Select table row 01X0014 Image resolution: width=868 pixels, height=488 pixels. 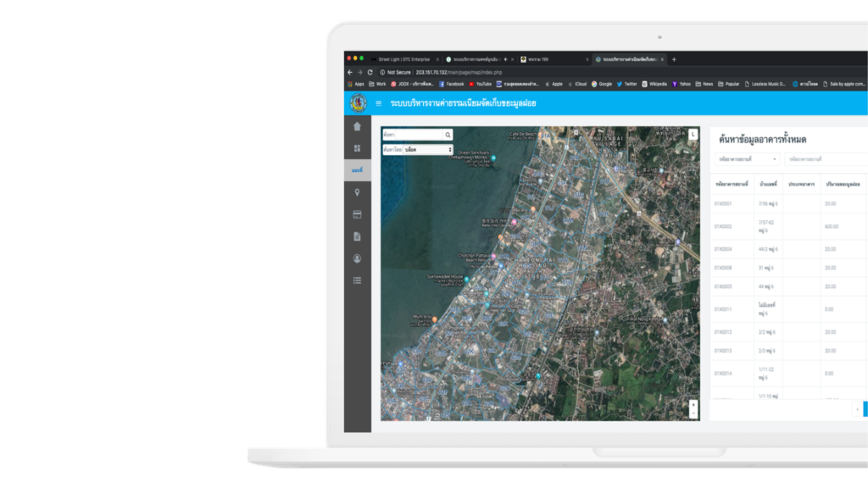click(x=789, y=374)
